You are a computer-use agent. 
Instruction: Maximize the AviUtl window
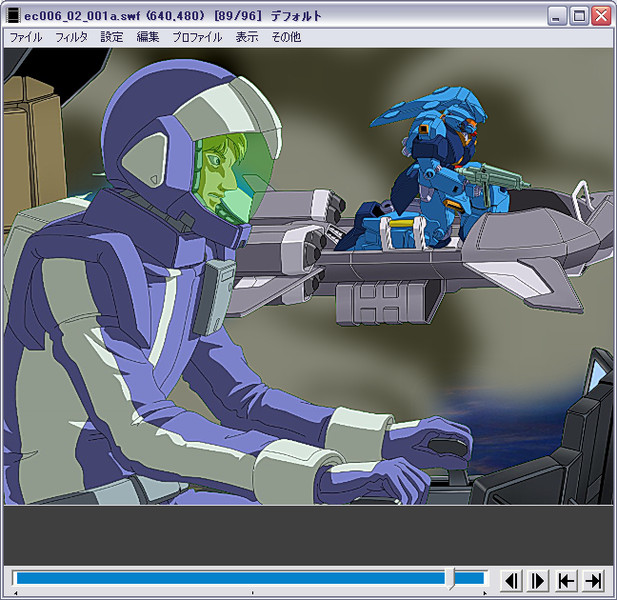click(x=579, y=16)
